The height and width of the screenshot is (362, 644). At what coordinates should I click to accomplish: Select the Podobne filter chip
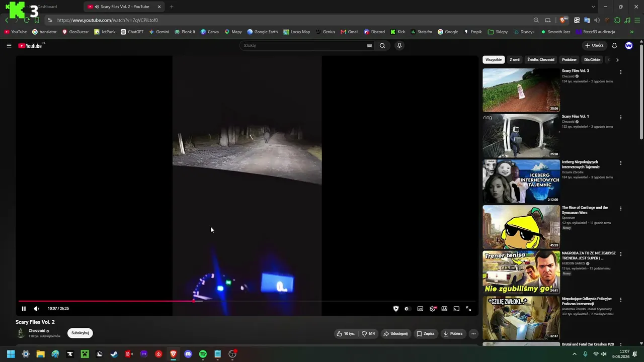pos(569,60)
